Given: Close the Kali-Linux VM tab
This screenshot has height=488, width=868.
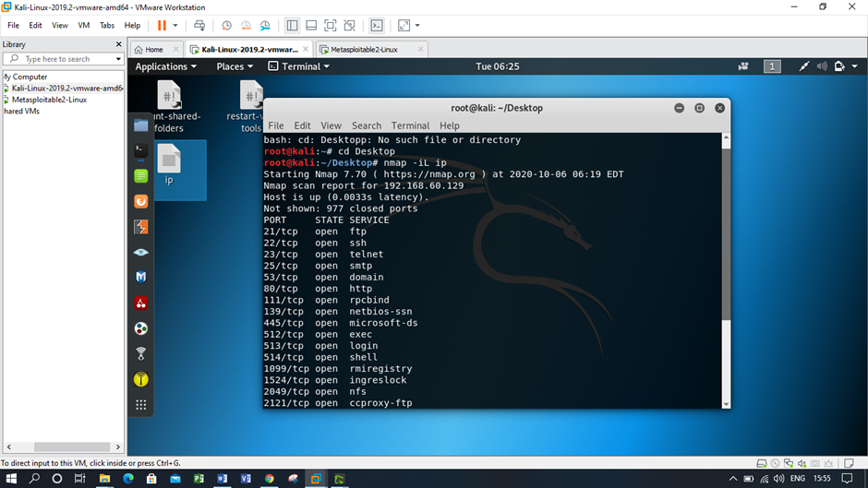Looking at the screenshot, I should [306, 49].
